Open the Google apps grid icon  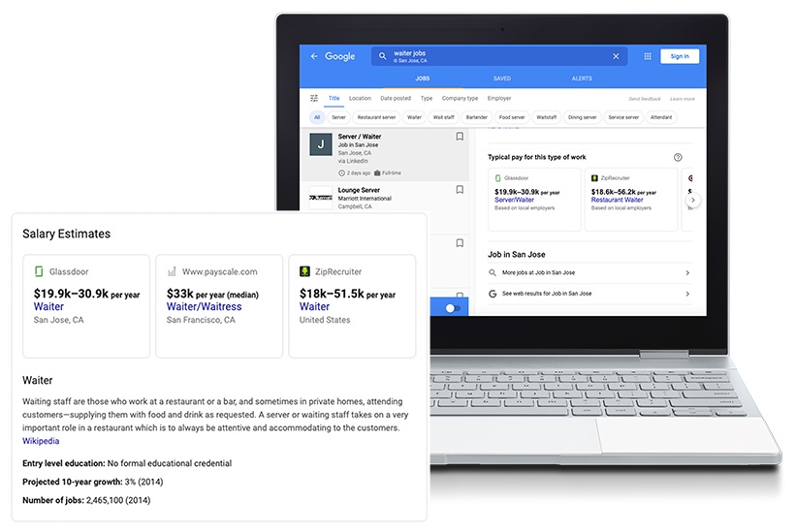click(x=648, y=56)
